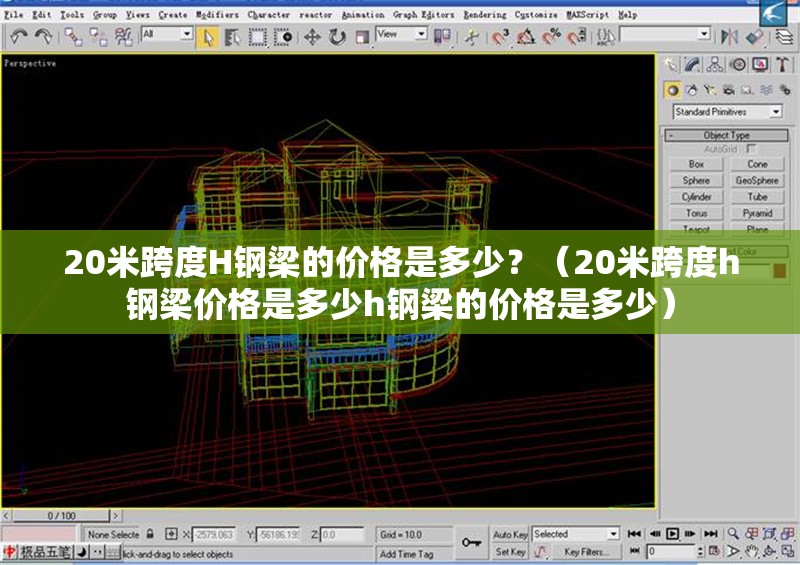Select the Geometry category sphere icon
The width and height of the screenshot is (800, 565).
tap(674, 90)
